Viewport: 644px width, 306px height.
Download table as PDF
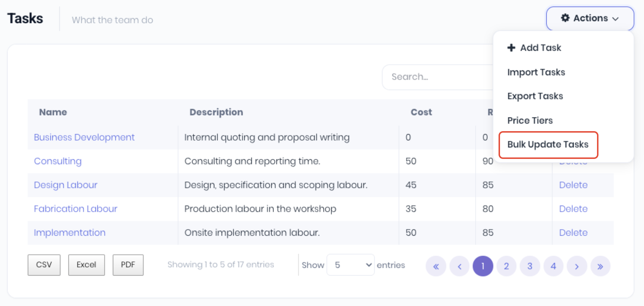(x=128, y=265)
